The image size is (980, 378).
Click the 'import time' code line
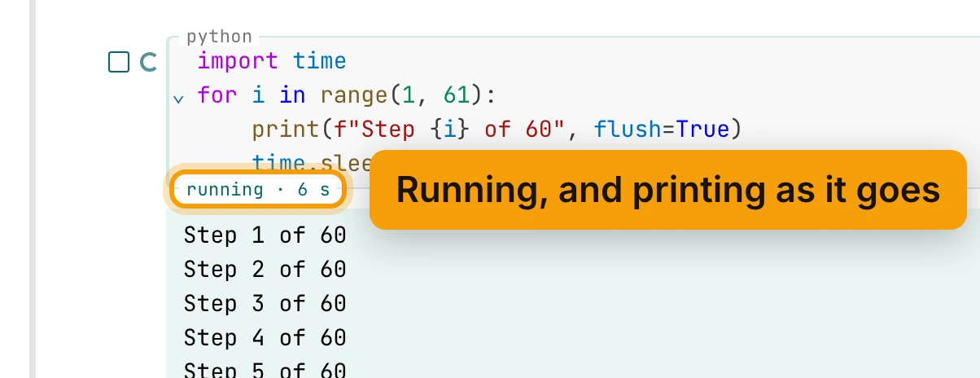[272, 61]
